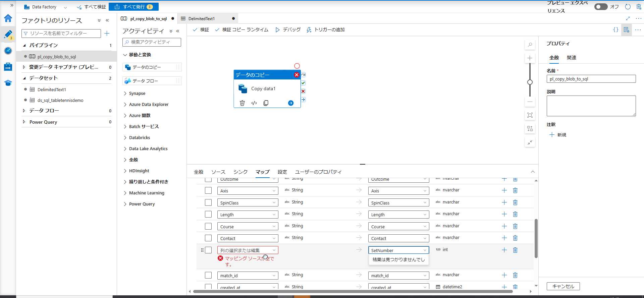
Task: View code of Copy data1 activity
Action: 254,103
